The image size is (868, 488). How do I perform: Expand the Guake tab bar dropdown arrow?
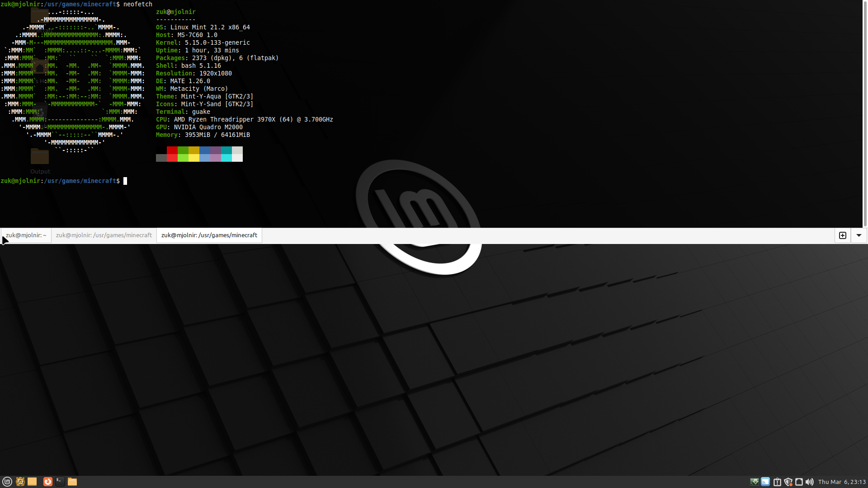point(859,235)
